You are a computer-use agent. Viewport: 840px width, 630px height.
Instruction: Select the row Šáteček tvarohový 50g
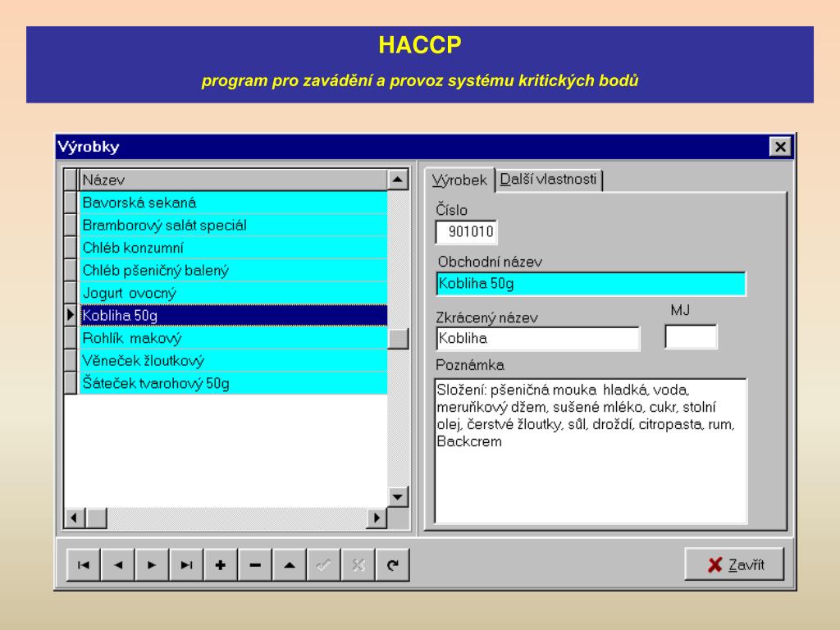pos(233,383)
